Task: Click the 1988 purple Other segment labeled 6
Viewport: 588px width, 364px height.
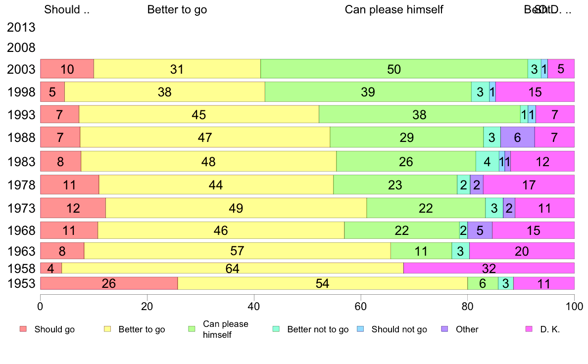Action: (x=518, y=137)
